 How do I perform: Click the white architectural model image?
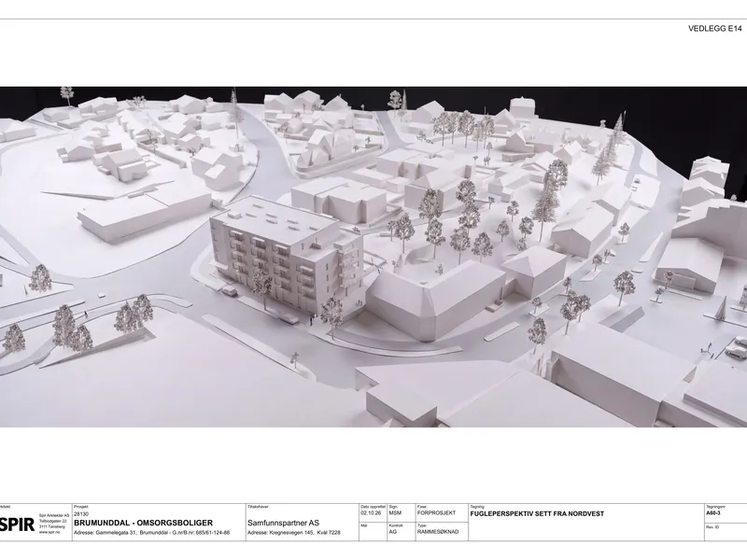click(373, 257)
